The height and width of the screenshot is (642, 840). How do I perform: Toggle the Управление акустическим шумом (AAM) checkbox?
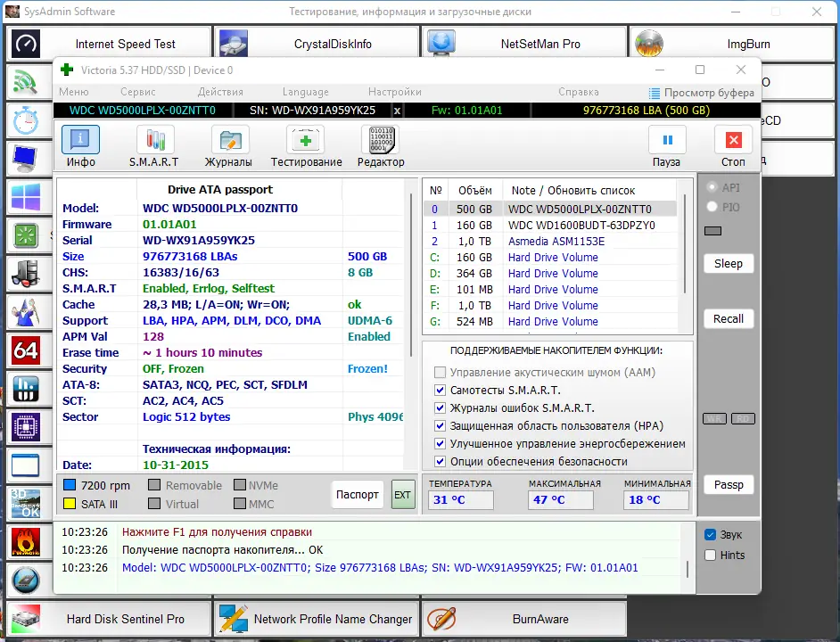pyautogui.click(x=440, y=372)
